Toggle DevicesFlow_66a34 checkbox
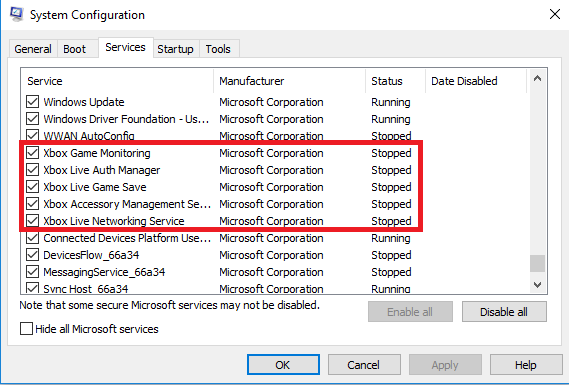 click(x=33, y=255)
